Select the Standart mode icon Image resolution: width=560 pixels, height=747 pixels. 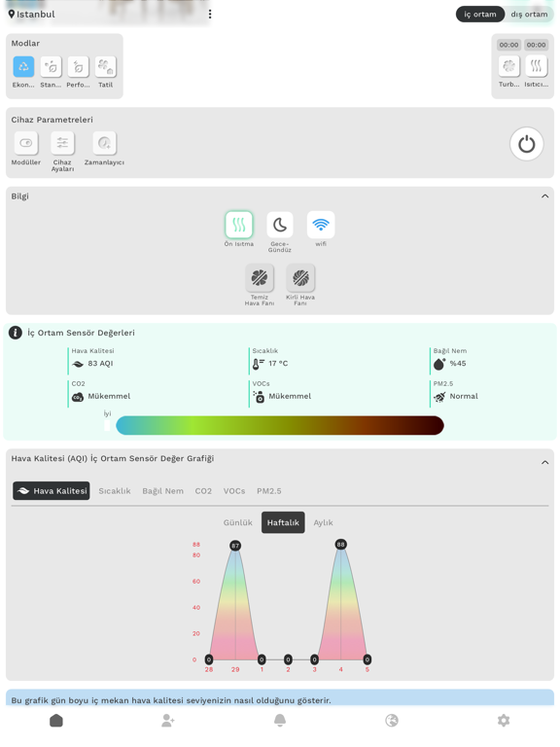coord(51,67)
